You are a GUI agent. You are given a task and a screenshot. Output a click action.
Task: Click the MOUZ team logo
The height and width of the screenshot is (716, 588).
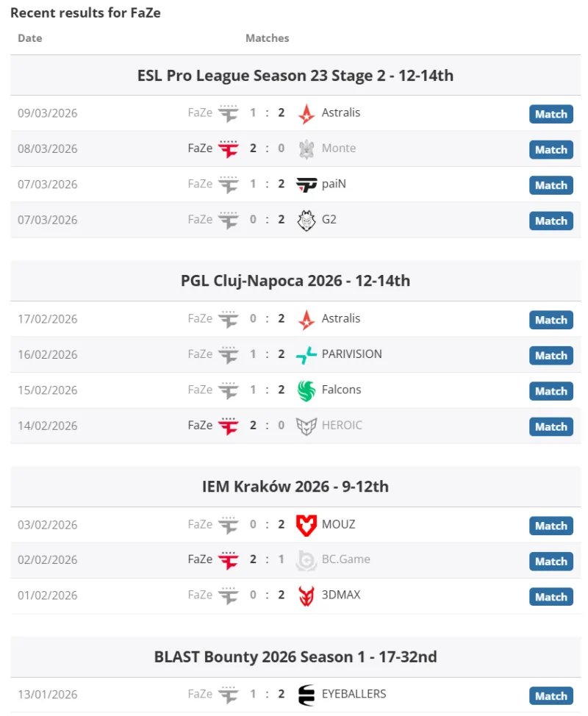(x=306, y=525)
